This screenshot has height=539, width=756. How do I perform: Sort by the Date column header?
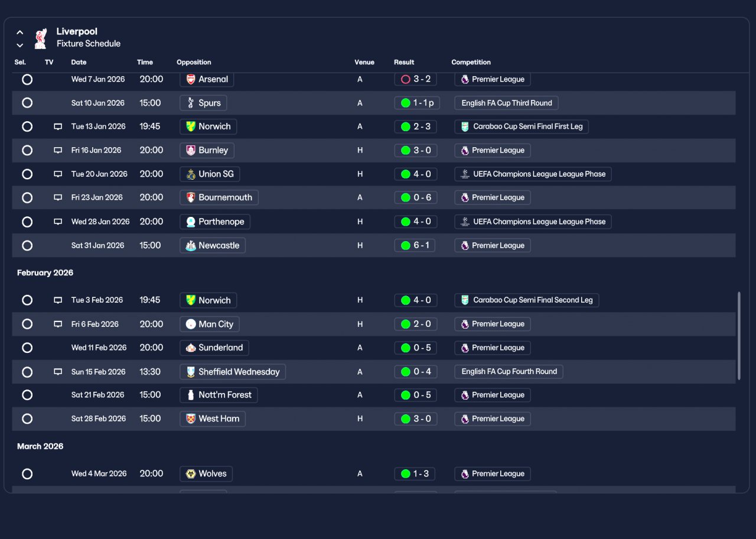tap(79, 62)
